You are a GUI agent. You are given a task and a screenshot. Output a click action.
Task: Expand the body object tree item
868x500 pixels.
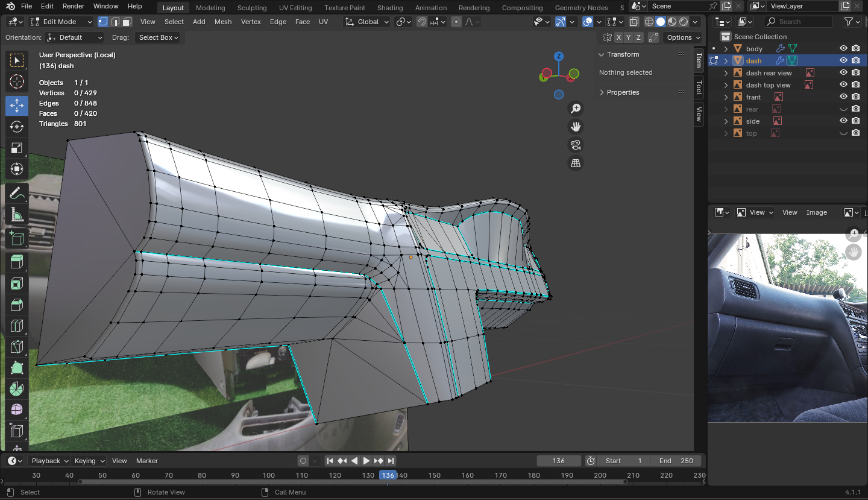[726, 49]
